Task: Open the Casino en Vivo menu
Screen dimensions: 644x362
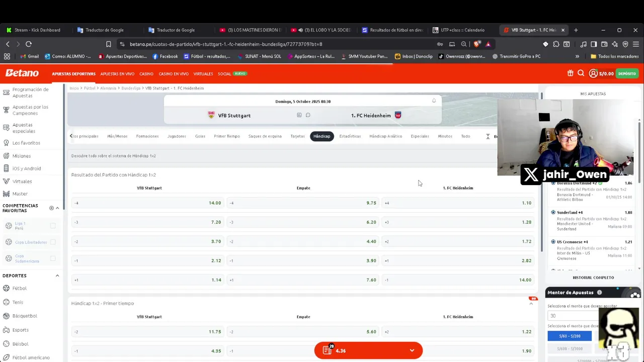Action: [174, 74]
